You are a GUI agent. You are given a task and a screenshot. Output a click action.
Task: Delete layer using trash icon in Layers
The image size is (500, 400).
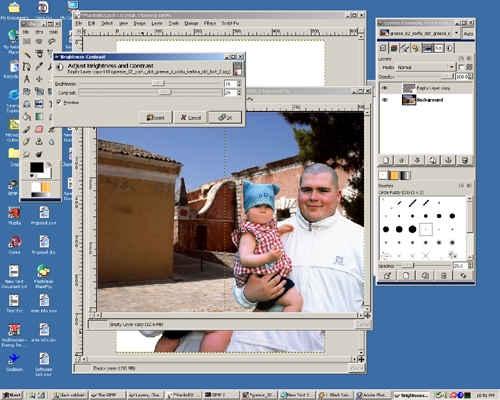pyautogui.click(x=465, y=160)
